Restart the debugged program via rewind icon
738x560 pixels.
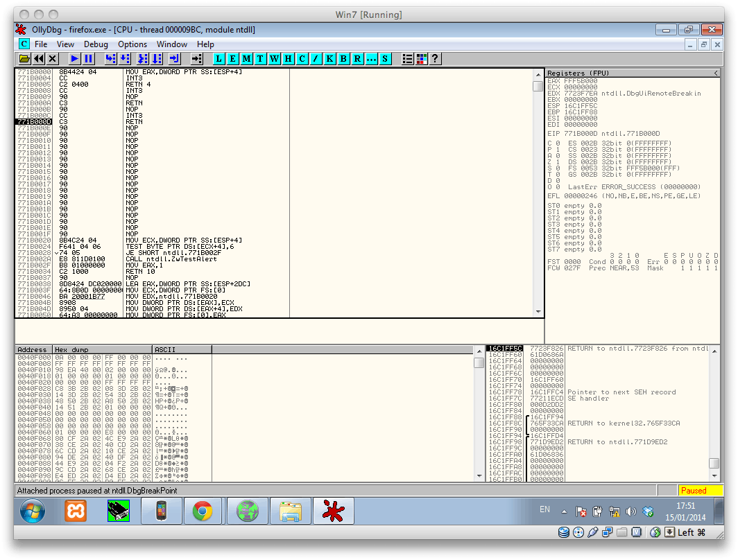click(x=39, y=59)
